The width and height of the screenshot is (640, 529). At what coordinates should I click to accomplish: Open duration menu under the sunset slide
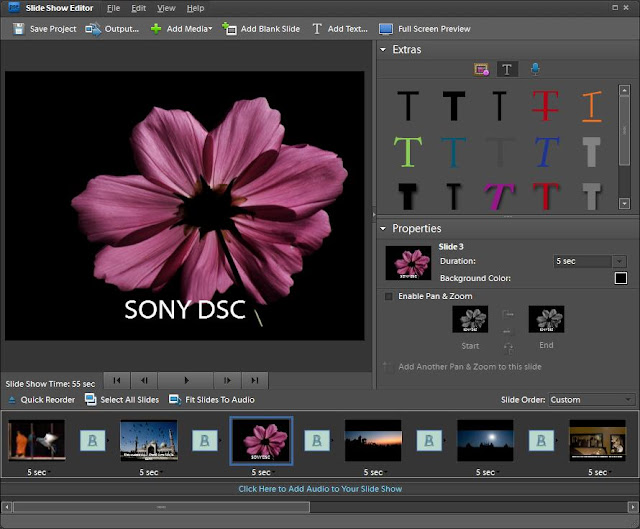[375, 472]
